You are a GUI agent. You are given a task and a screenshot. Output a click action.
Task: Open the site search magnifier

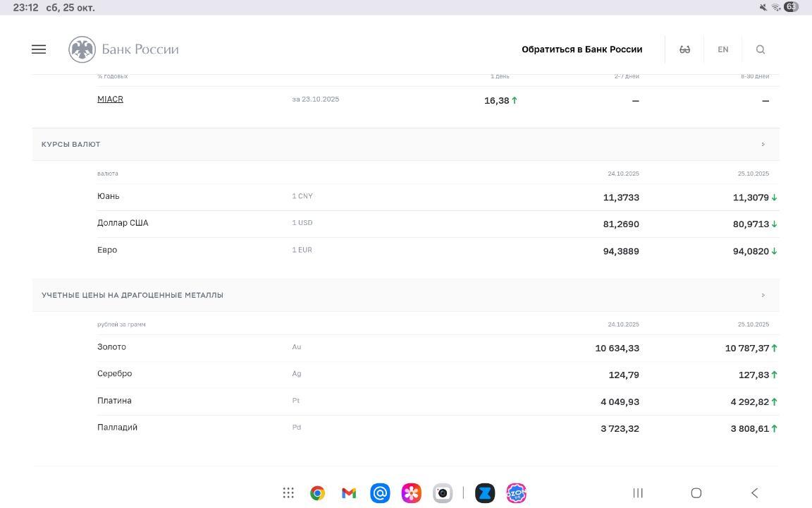[x=760, y=49]
